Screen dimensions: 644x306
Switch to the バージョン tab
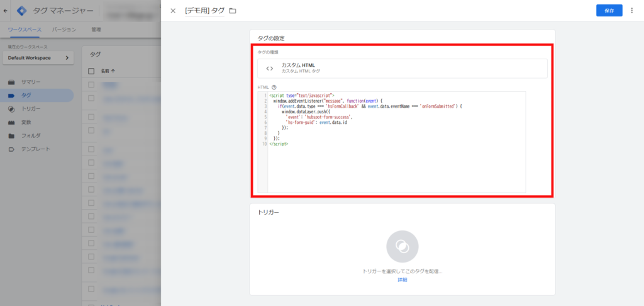(64, 30)
